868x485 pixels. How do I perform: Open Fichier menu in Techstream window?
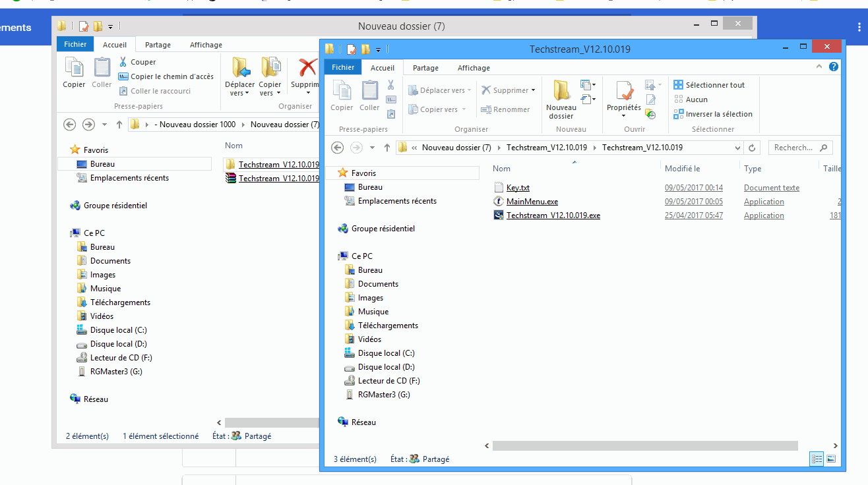pyautogui.click(x=343, y=67)
